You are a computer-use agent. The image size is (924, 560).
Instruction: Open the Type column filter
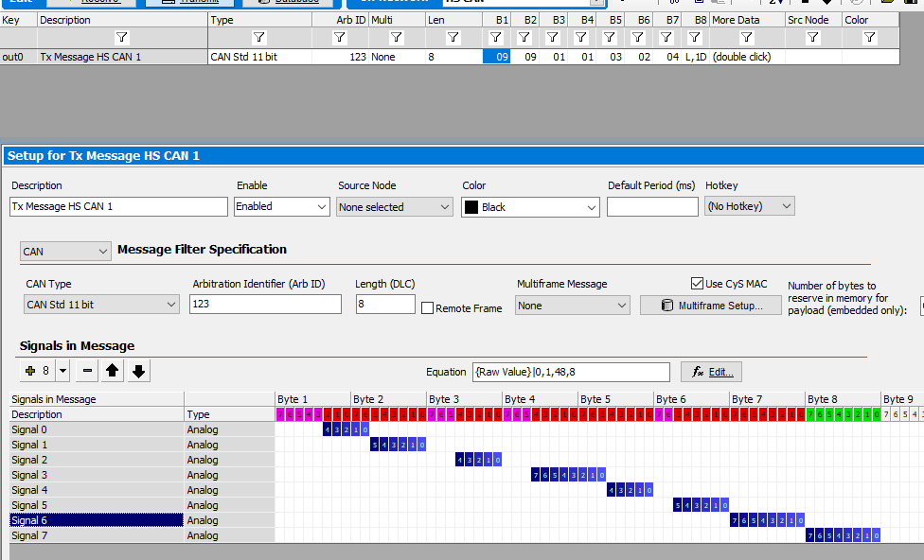(x=259, y=38)
